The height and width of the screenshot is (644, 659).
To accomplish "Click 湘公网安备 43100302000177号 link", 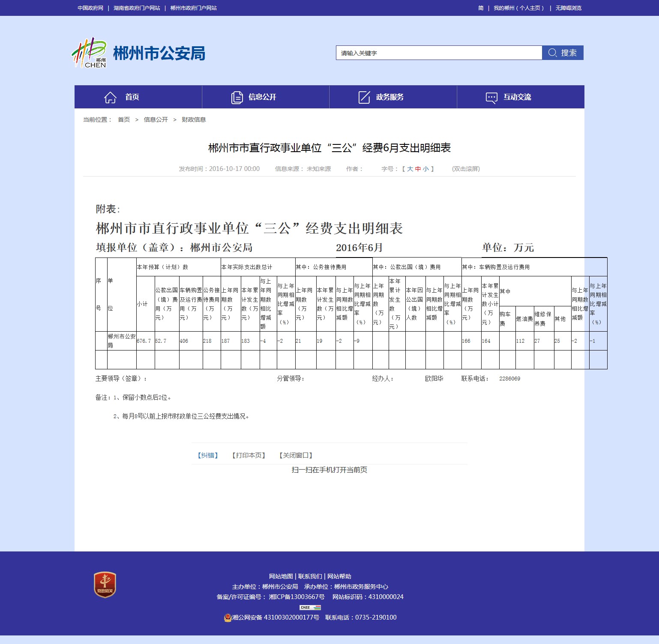I will [x=276, y=617].
